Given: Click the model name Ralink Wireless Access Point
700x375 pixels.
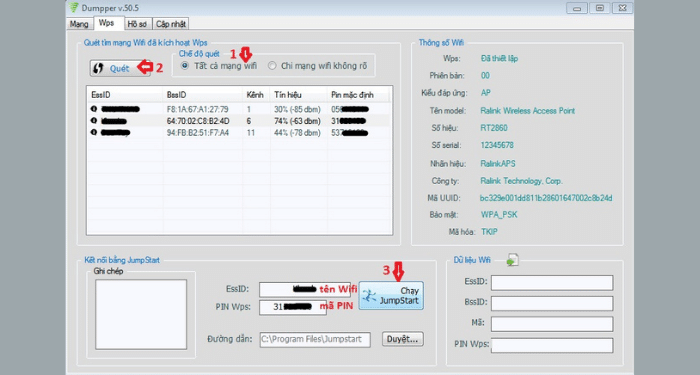Looking at the screenshot, I should coord(527,111).
